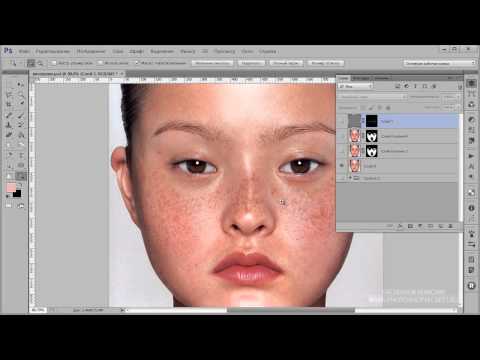Screen dimensions: 480x360
Task: Click the zoom-out magnifier in options bar
Action: [40, 63]
